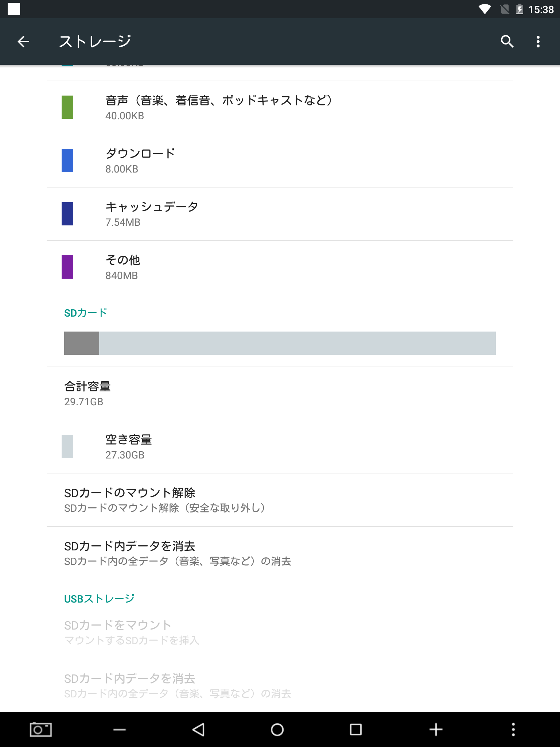This screenshot has width=560, height=747.
Task: Select SDカード内データを消去 under SDカード
Action: pos(280,553)
